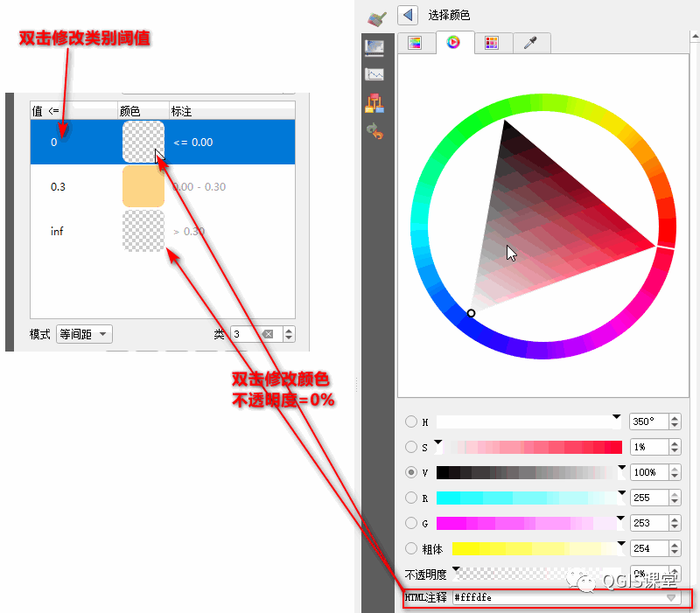Select the V radio button
Screen dimensions: 700x613
click(410, 472)
